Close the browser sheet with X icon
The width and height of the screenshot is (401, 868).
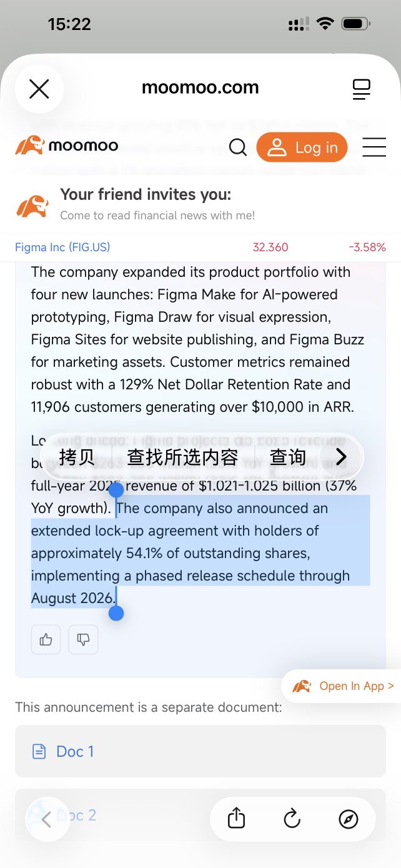click(39, 89)
